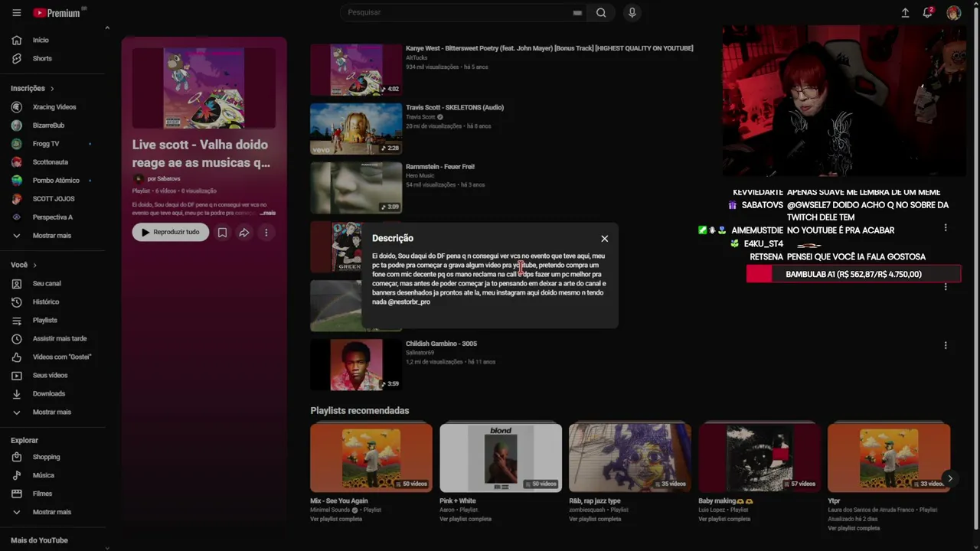The height and width of the screenshot is (551, 980).
Task: Click Ver playlist completa under Baby making
Action: point(724,519)
